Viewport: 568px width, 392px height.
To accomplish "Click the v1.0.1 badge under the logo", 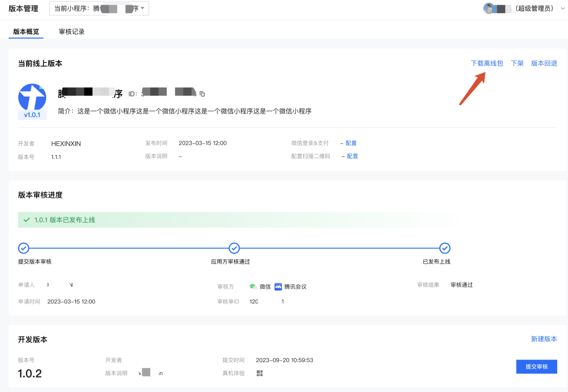I will [x=32, y=115].
